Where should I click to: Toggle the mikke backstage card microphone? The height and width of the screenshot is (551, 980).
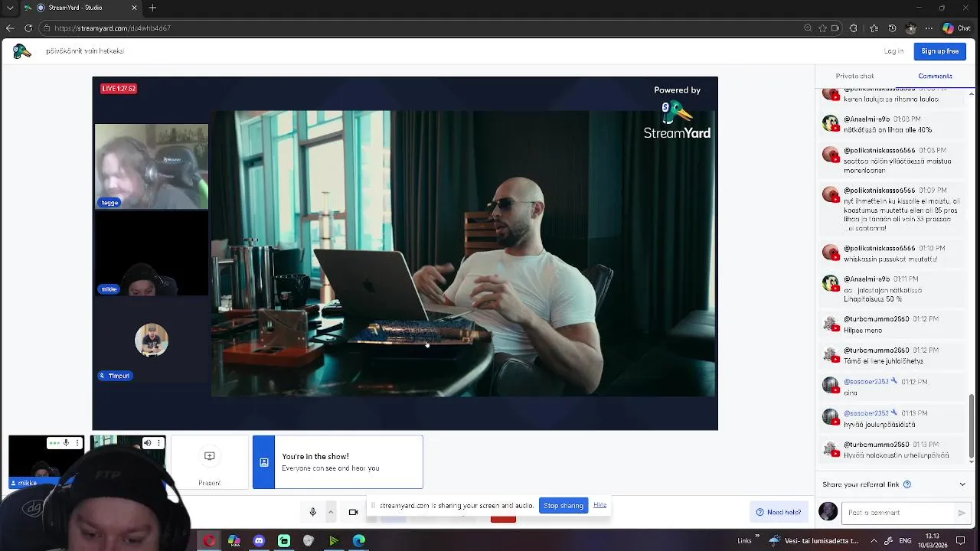point(66,442)
